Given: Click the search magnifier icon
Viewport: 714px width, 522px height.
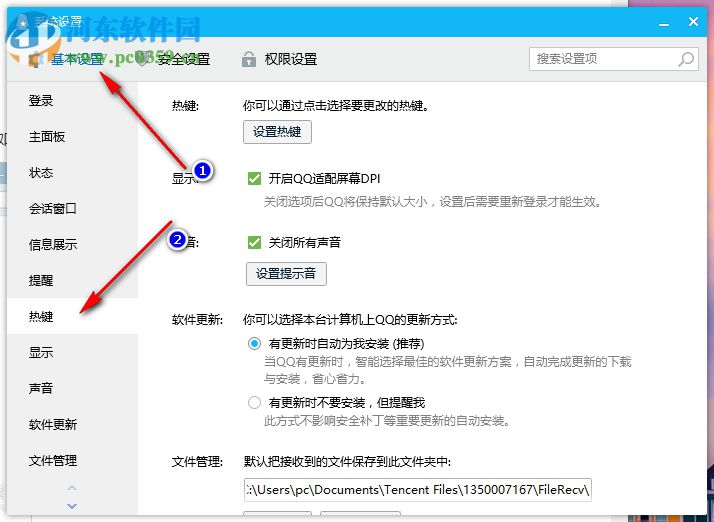Looking at the screenshot, I should (686, 59).
